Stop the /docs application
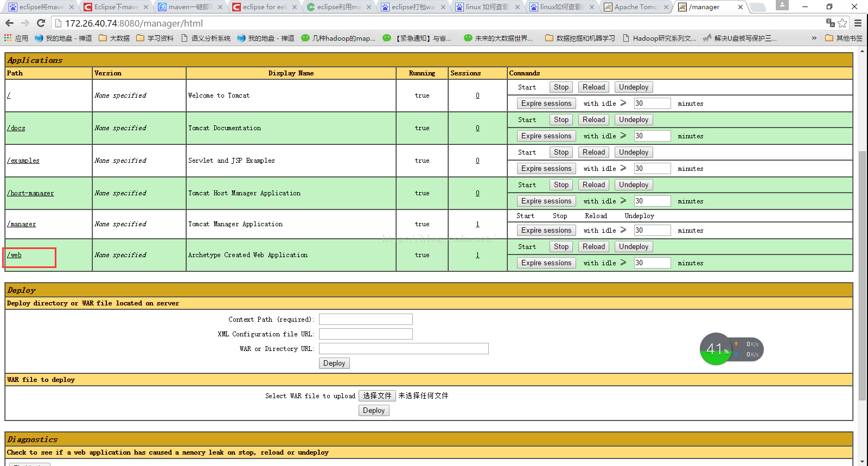 [561, 120]
